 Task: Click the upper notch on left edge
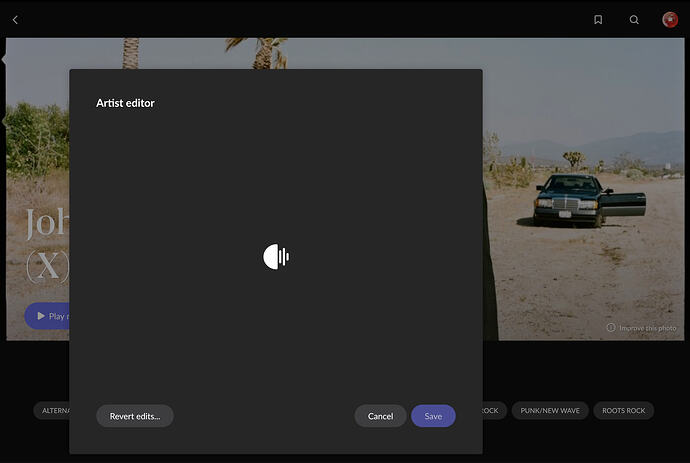click(x=4, y=59)
